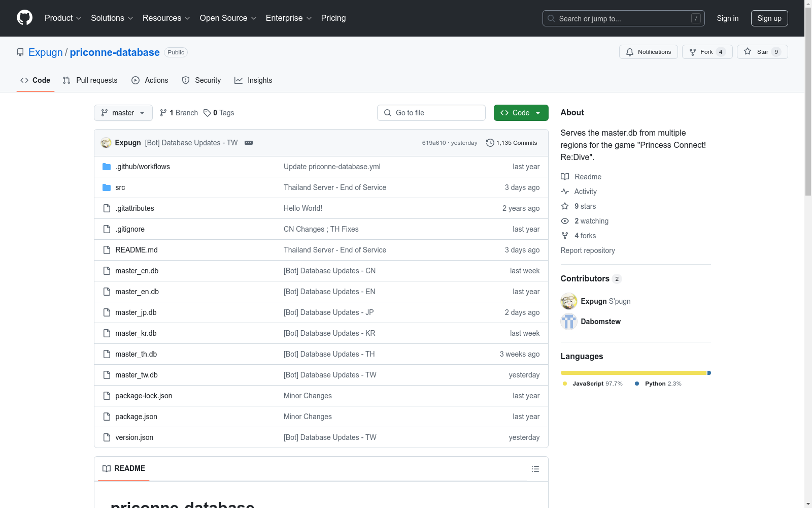Star the repository
The height and width of the screenshot is (508, 812).
[x=762, y=52]
